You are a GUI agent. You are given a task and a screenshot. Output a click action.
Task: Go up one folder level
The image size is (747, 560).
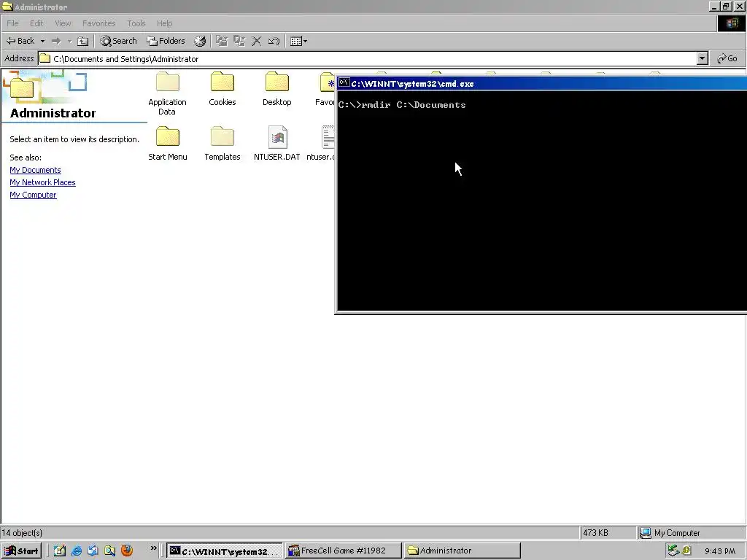tap(83, 41)
